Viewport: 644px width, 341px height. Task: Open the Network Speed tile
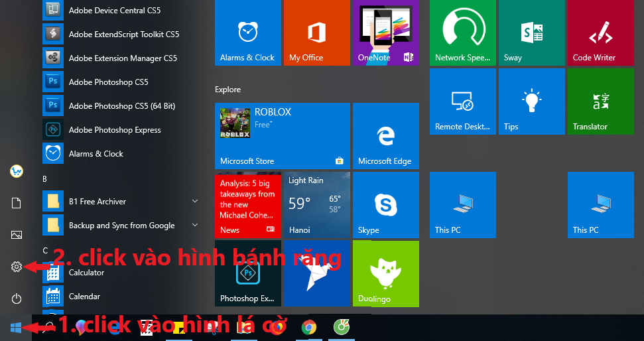(463, 33)
